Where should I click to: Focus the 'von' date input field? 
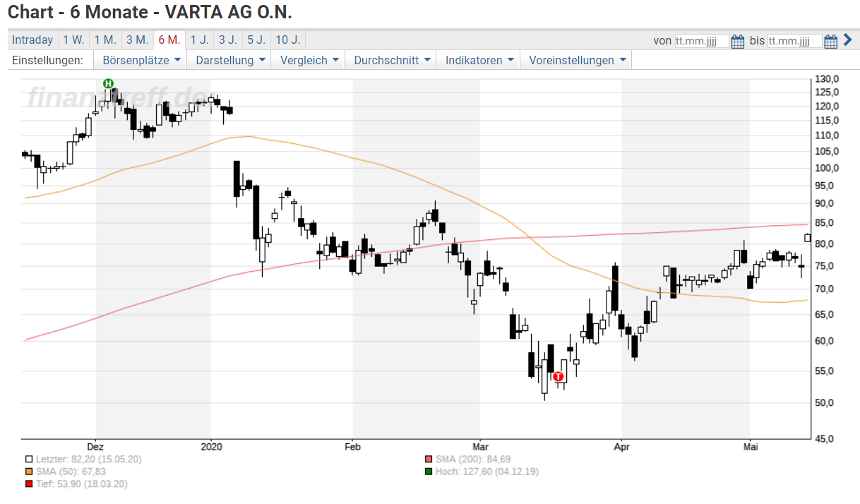702,41
